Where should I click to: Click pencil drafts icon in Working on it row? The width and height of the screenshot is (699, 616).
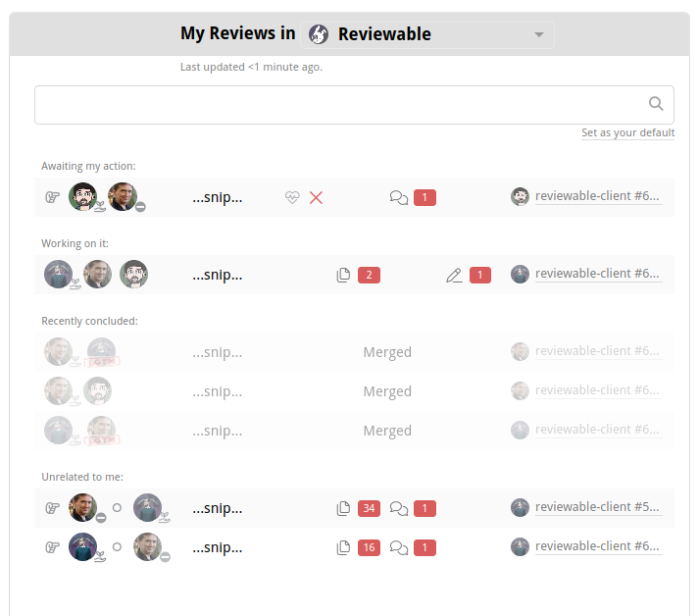pyautogui.click(x=454, y=276)
